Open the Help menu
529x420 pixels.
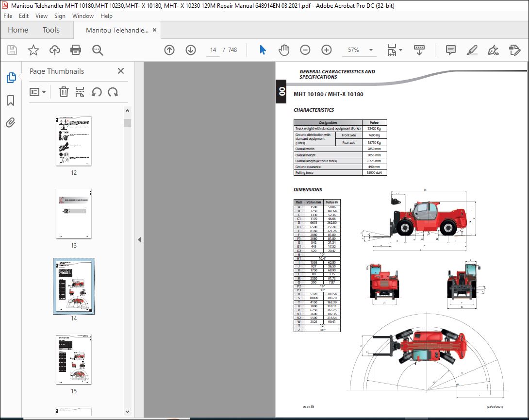106,16
